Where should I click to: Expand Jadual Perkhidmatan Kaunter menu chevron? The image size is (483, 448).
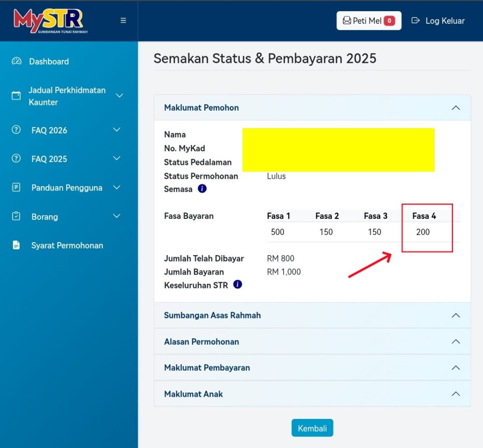click(x=119, y=96)
